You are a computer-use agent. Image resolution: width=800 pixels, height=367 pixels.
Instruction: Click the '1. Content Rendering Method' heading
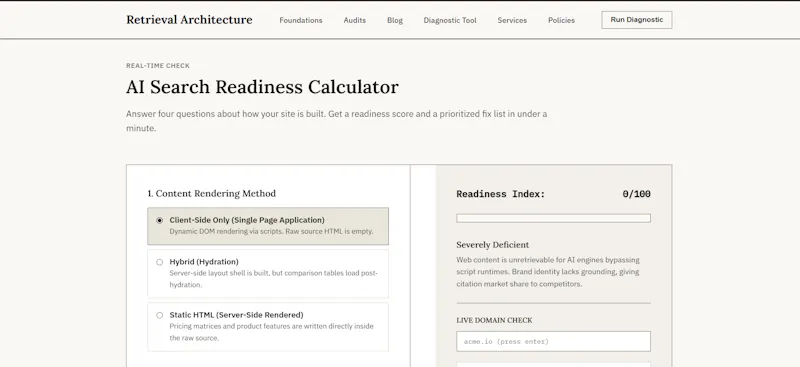[x=212, y=193]
